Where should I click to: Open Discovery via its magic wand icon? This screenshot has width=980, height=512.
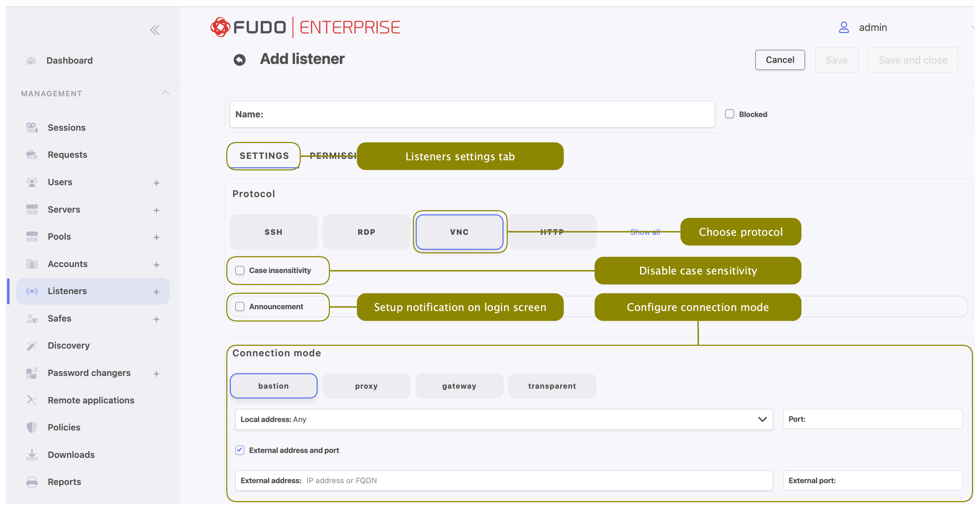32,345
